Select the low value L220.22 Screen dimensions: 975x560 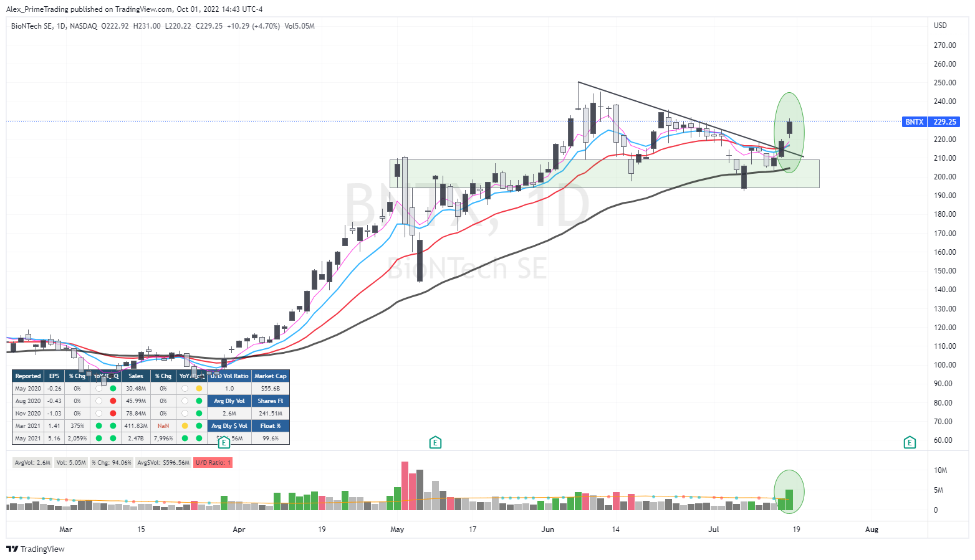pos(178,26)
